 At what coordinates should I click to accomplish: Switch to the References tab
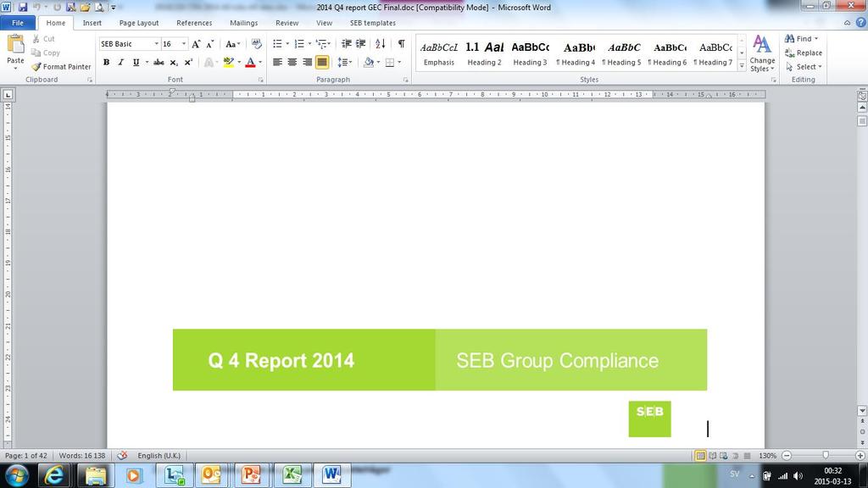194,23
